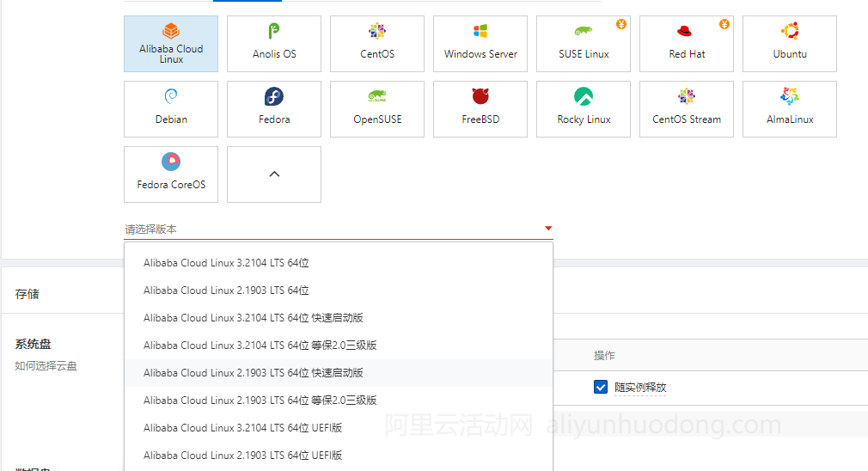Click the 操作 column header
This screenshot has height=471, width=868.
coord(604,355)
